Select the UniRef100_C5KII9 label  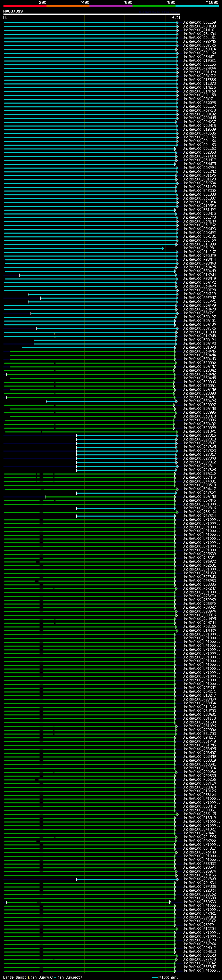click(199, 294)
